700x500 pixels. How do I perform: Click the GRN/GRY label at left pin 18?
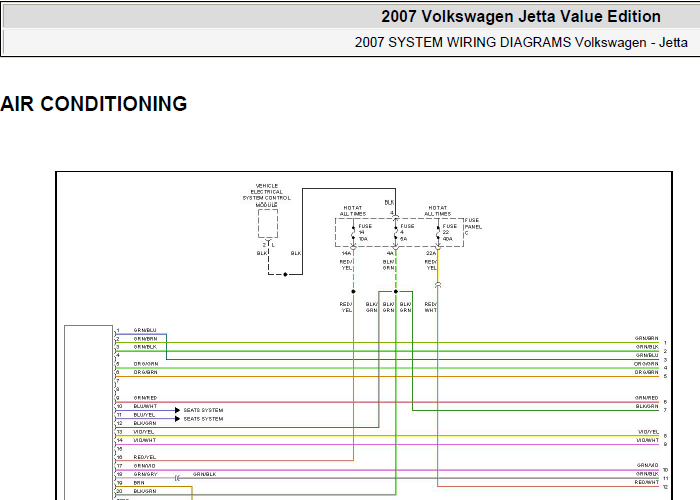tap(145, 474)
